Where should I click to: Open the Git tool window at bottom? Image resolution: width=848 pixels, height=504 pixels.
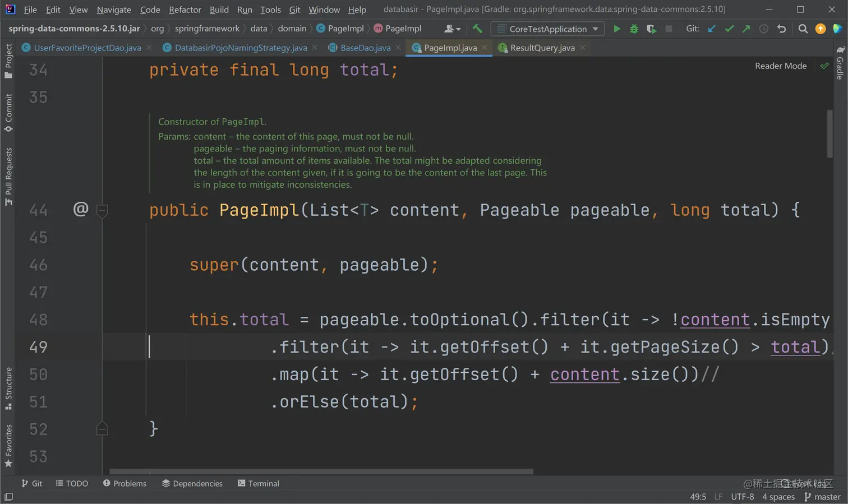coord(31,483)
